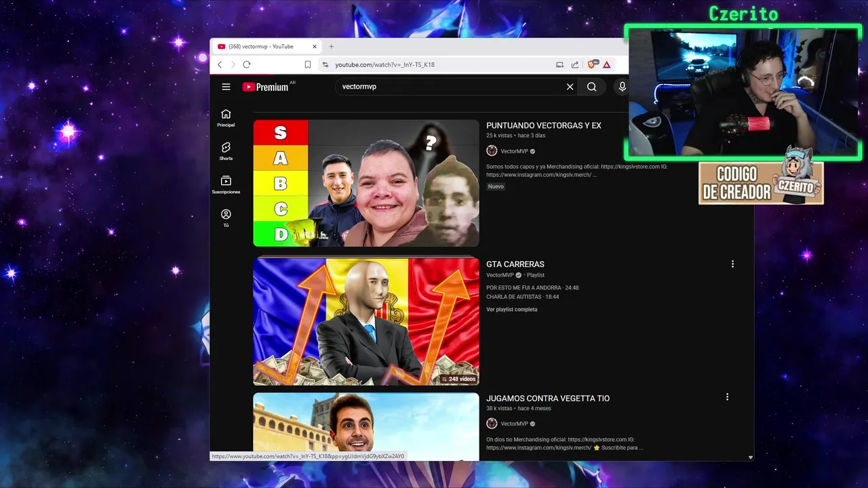Click the page scrollbar down arrow
Viewport: 868px width, 488px height.
(750, 457)
